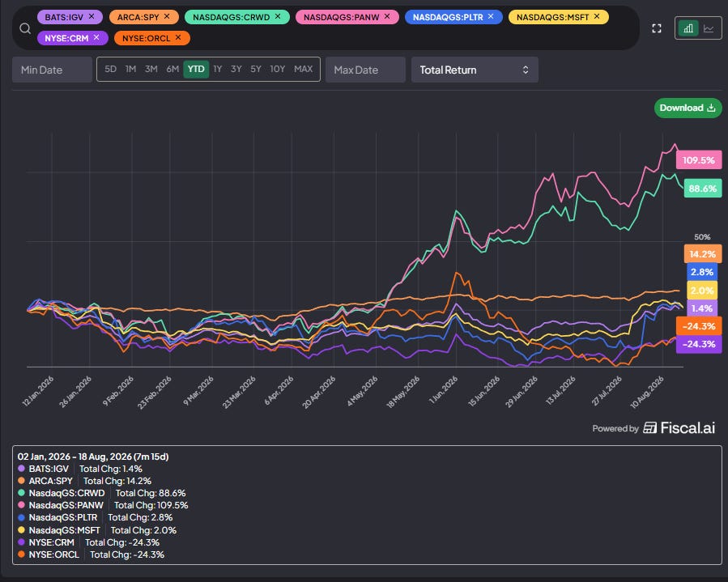Click the NasdaqGS:CRWD legend dot
The width and height of the screenshot is (728, 582).
coord(21,492)
